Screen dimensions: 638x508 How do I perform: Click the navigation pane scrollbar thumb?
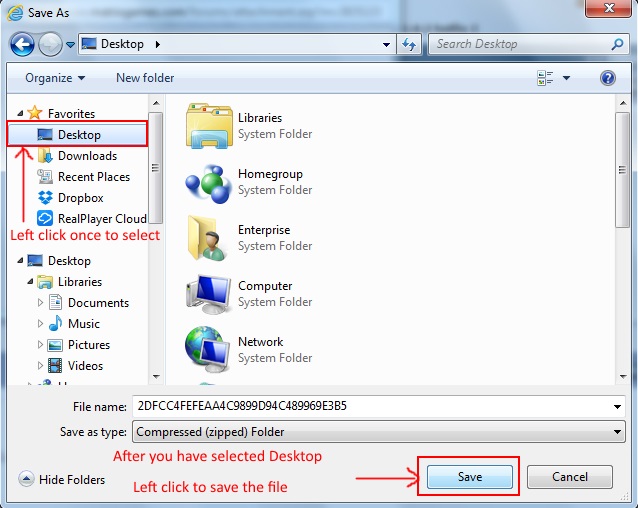click(x=156, y=168)
